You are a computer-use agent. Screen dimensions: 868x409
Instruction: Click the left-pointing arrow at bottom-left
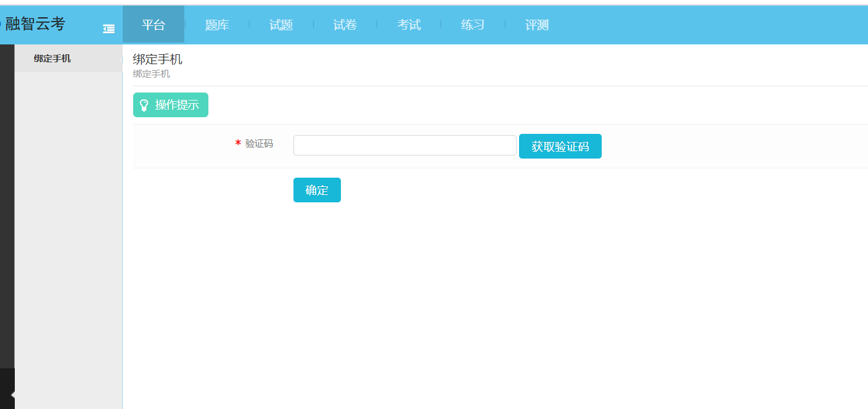(12, 394)
